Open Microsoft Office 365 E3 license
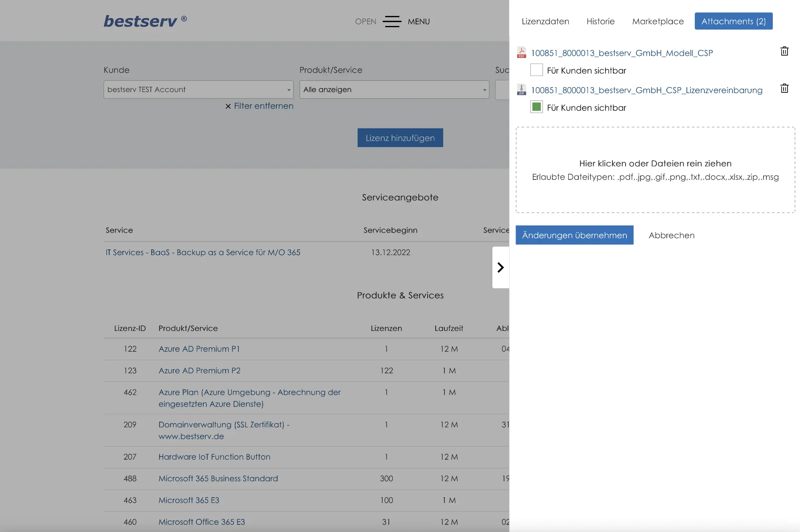Viewport: 800px width, 532px height. pyautogui.click(x=202, y=522)
